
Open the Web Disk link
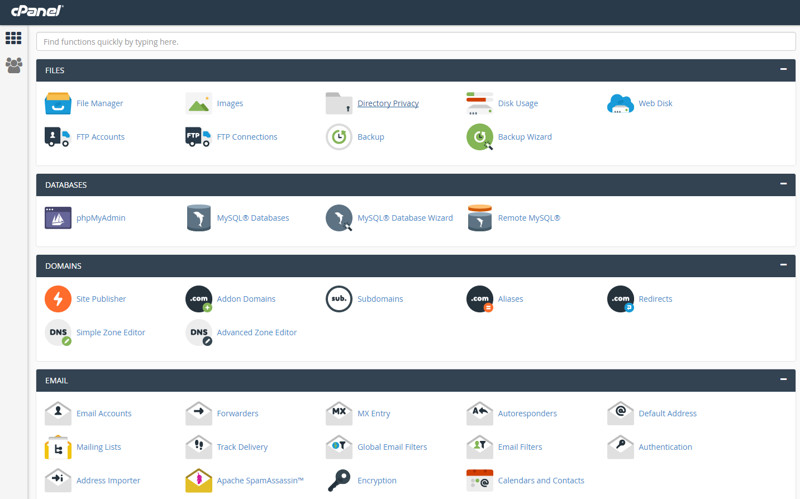[655, 103]
